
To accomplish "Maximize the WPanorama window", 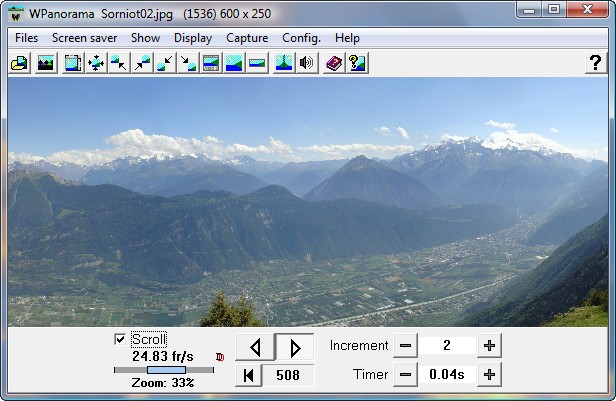I will (x=554, y=9).
